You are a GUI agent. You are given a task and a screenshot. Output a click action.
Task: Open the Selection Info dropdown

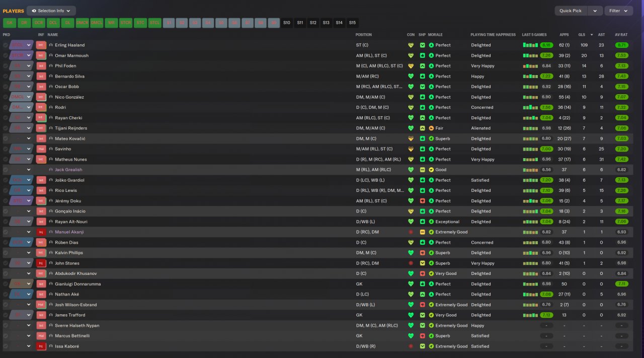click(51, 11)
